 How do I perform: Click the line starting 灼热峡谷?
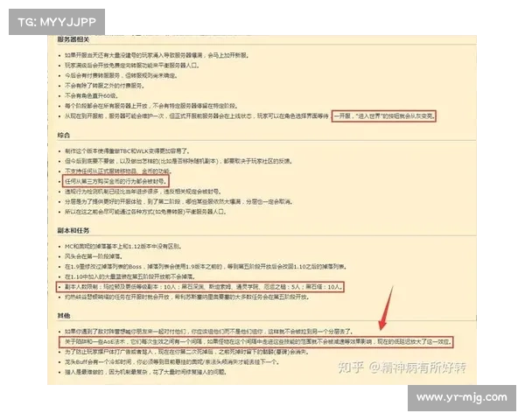[x=187, y=297]
